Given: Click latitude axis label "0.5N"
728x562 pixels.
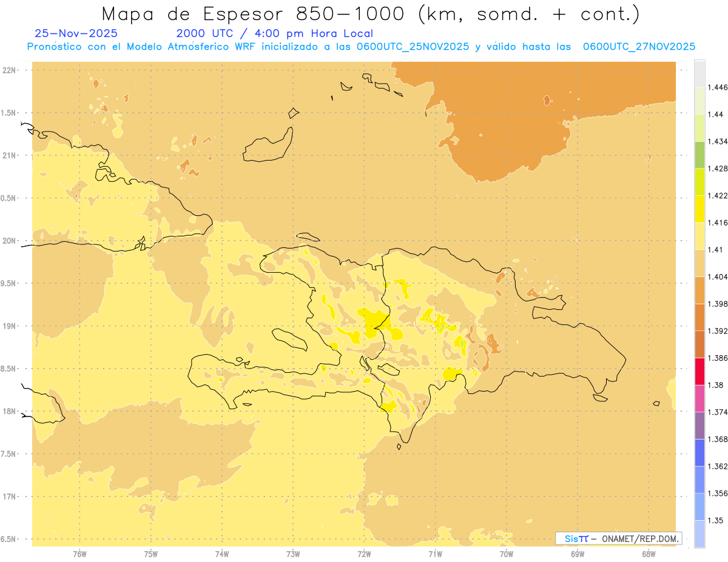Looking at the screenshot, I should [9, 198].
